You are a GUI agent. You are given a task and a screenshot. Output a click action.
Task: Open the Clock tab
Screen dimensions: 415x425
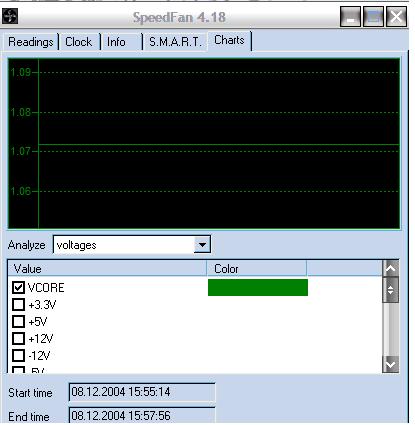79,42
